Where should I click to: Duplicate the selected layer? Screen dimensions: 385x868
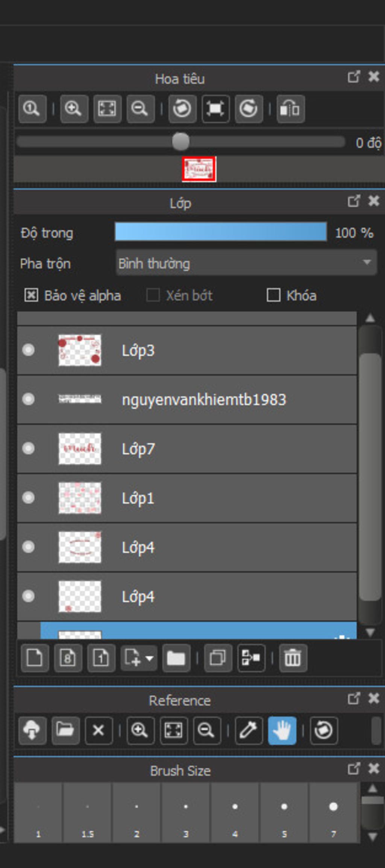218,658
